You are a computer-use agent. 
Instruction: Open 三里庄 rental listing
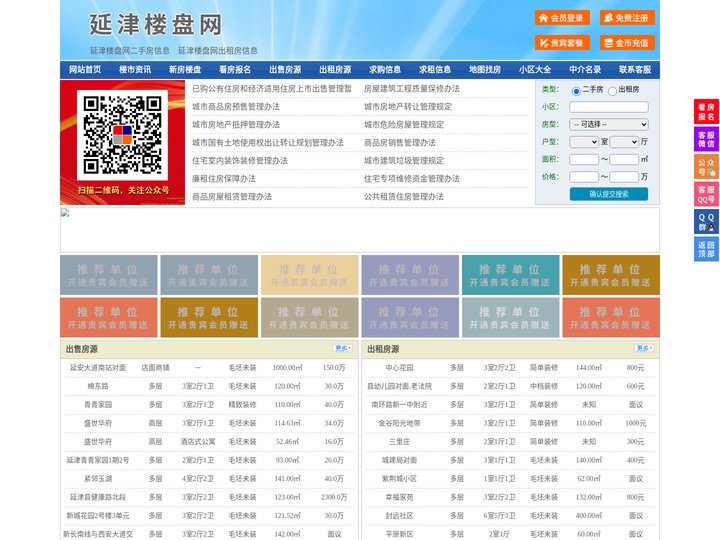[x=399, y=442]
